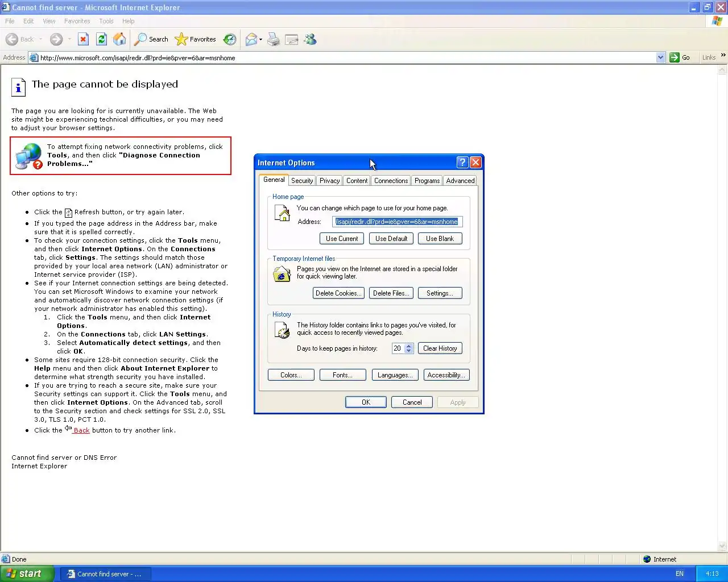Screen dimensions: 728x582
Task: Click the help question-mark icon in dialog
Action: 462,163
